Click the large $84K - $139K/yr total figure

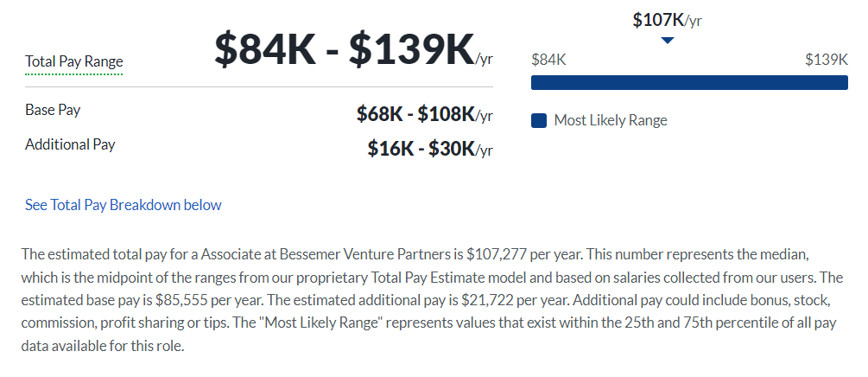353,52
